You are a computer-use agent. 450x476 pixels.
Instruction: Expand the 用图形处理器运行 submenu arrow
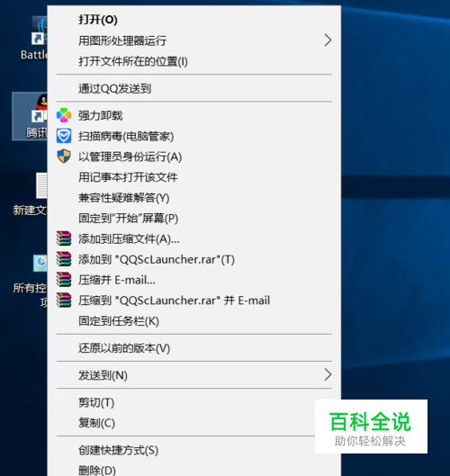328,40
